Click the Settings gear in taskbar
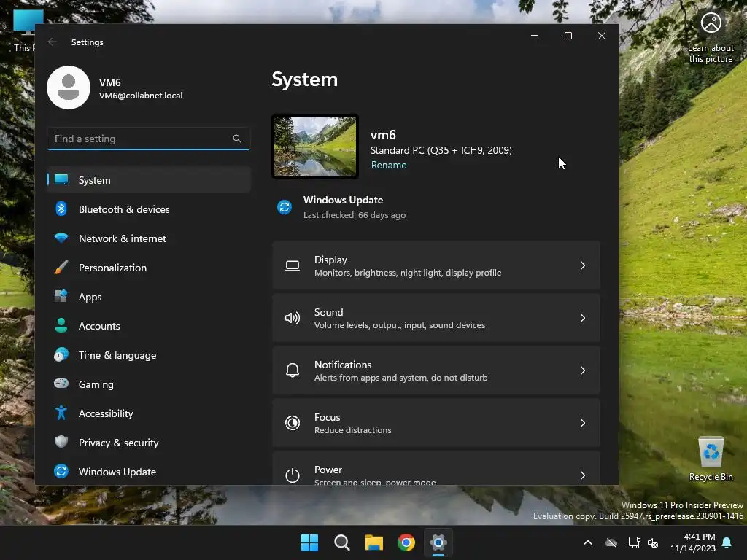747x560 pixels. tap(438, 542)
